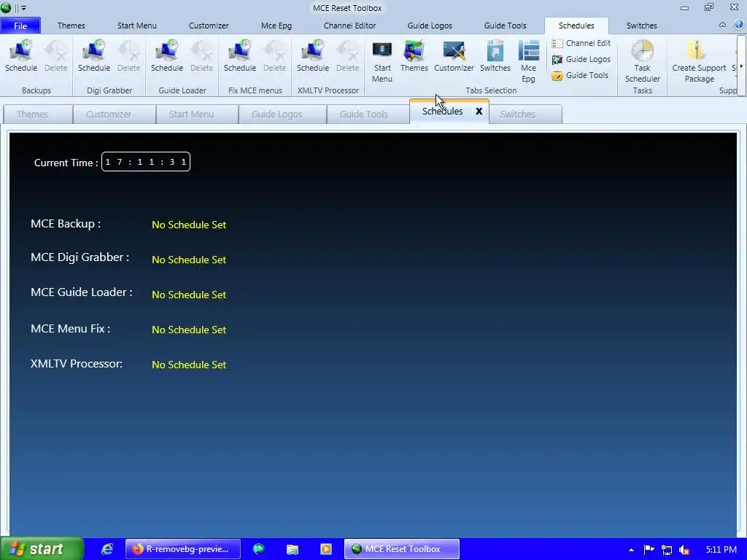747x560 pixels.
Task: Open the help question mark icon
Action: coord(738,25)
